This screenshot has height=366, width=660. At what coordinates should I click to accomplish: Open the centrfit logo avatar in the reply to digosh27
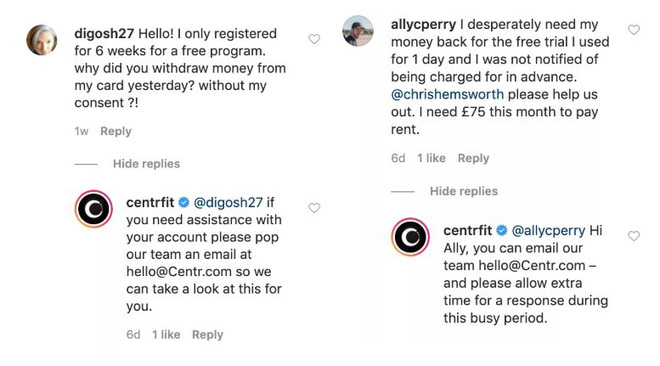pos(93,209)
